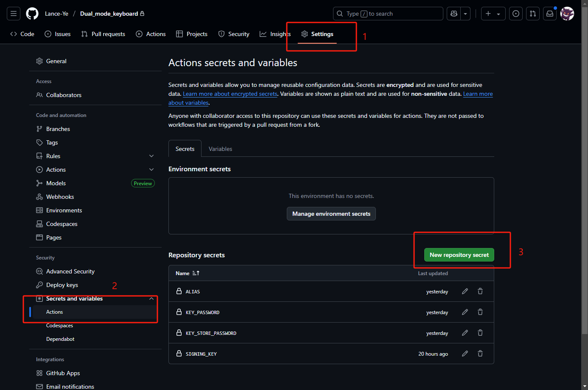Open the notifications inbox icon
This screenshot has width=588, height=390.
pos(549,13)
